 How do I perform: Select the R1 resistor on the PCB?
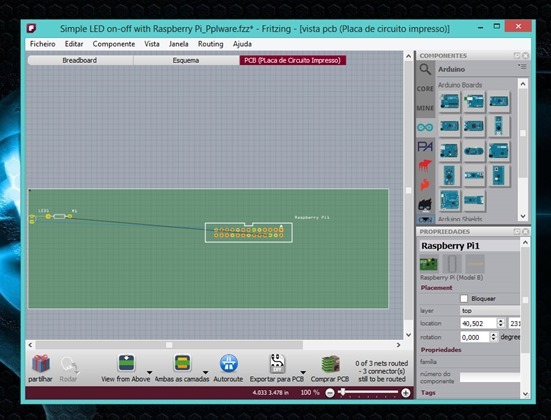coord(59,217)
